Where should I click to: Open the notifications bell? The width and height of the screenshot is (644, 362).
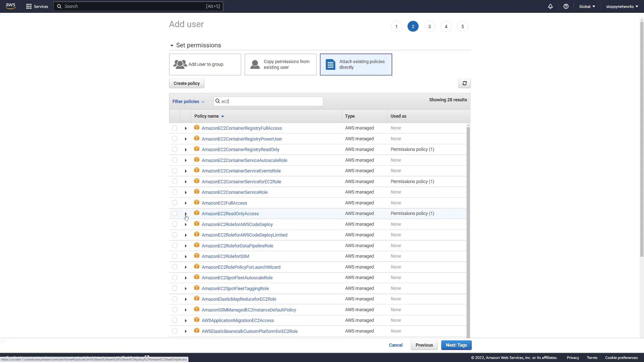(550, 6)
